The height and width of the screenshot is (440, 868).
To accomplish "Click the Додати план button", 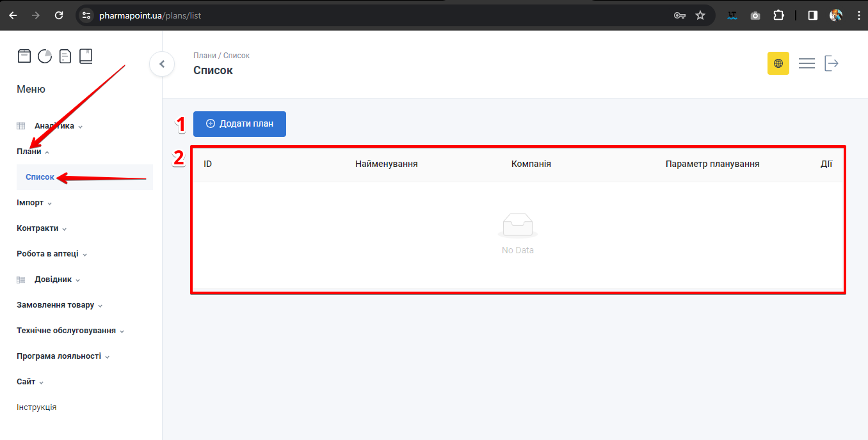I will pos(239,124).
